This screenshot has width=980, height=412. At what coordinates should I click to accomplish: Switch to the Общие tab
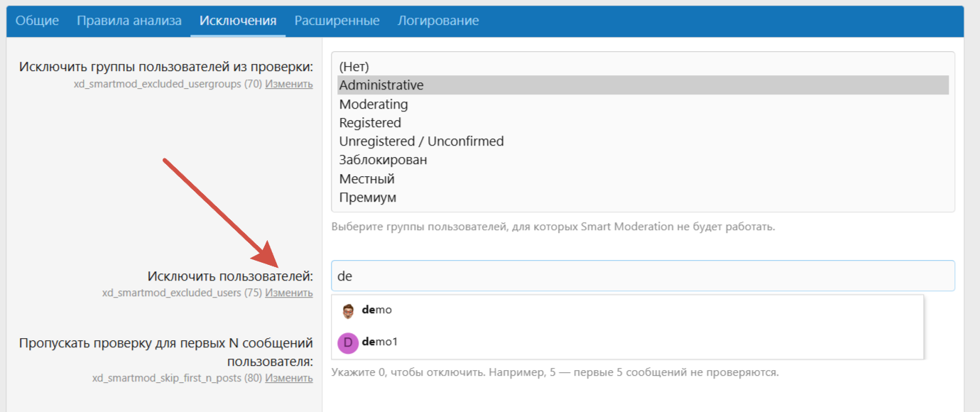[x=37, y=21]
